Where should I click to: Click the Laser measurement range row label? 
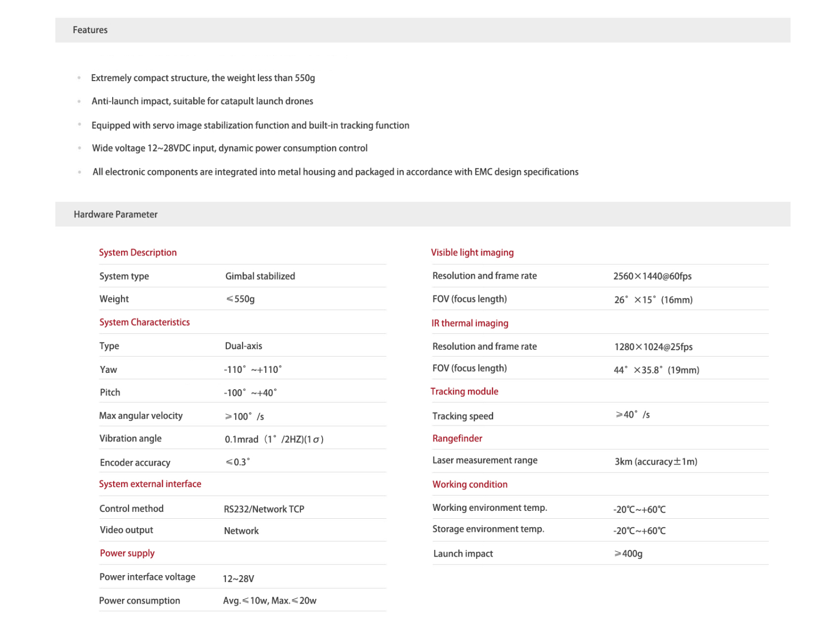[x=485, y=460]
